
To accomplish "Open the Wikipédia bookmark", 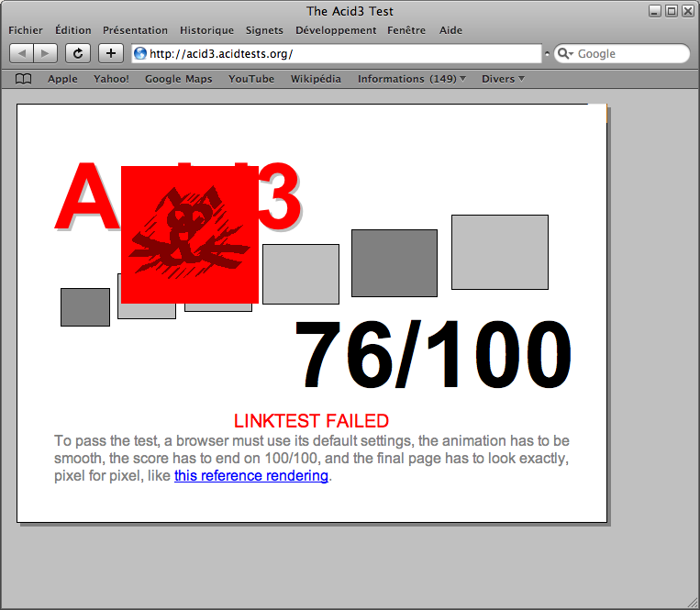I will (x=316, y=79).
